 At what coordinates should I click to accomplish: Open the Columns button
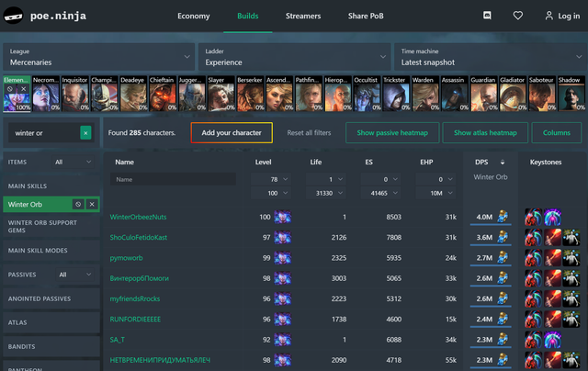pos(557,132)
